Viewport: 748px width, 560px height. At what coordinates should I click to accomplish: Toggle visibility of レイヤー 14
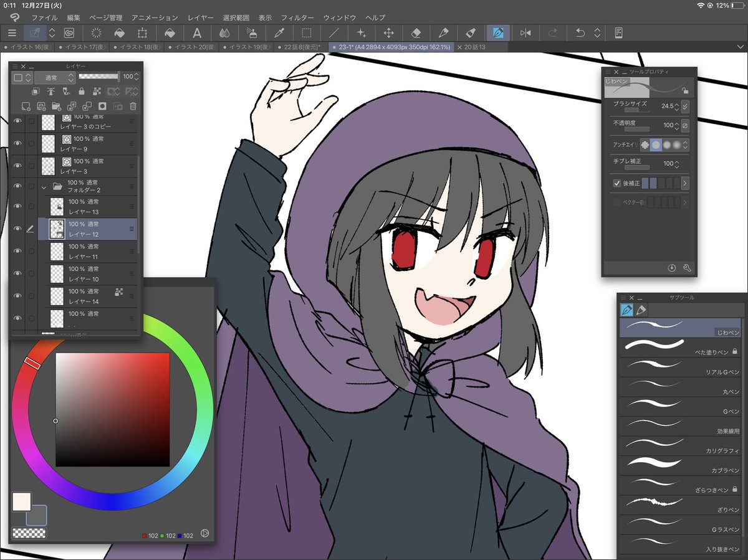pyautogui.click(x=17, y=296)
